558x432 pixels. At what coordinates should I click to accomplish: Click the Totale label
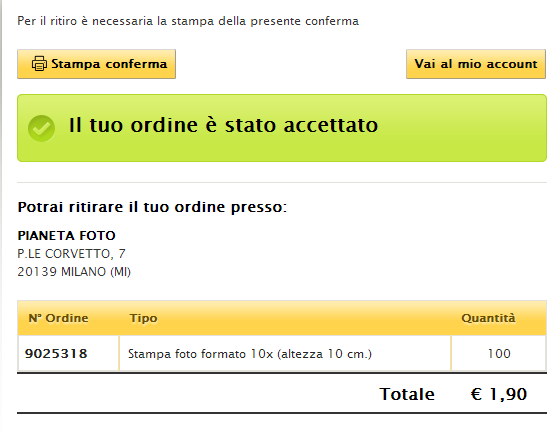pyautogui.click(x=407, y=394)
